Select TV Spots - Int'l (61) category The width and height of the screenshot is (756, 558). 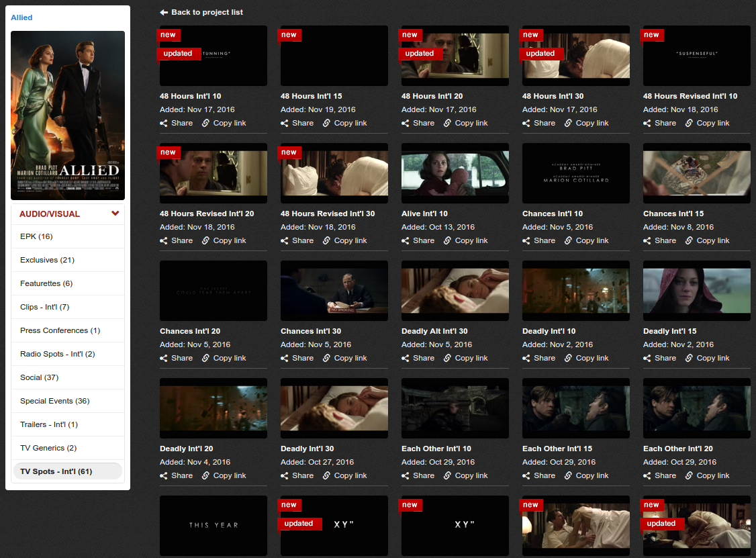point(68,471)
